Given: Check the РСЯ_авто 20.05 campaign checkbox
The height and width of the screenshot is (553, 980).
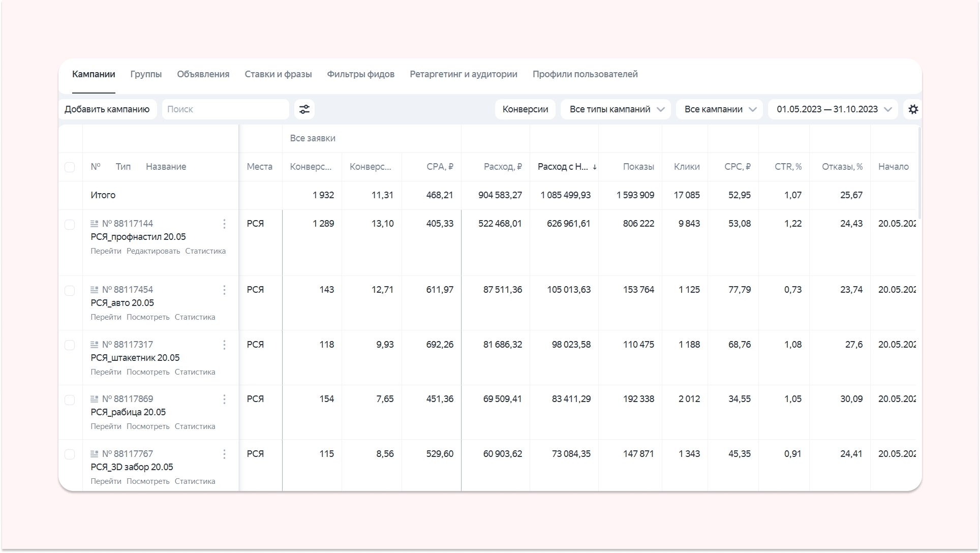Looking at the screenshot, I should coord(70,291).
